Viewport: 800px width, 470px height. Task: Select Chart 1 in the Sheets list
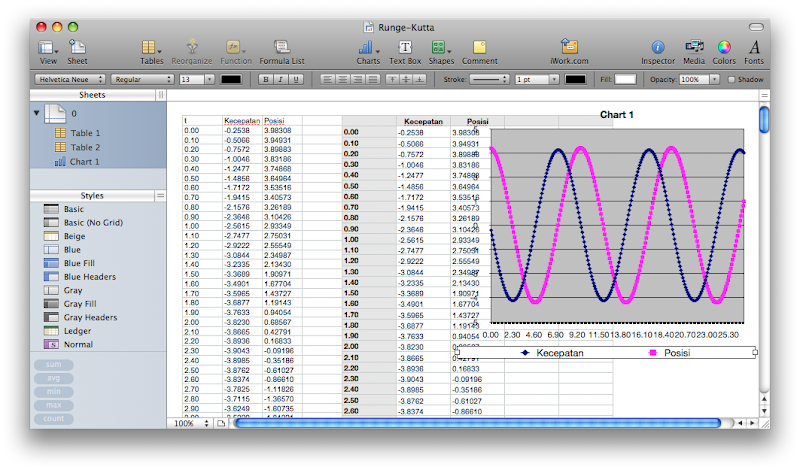tap(84, 161)
